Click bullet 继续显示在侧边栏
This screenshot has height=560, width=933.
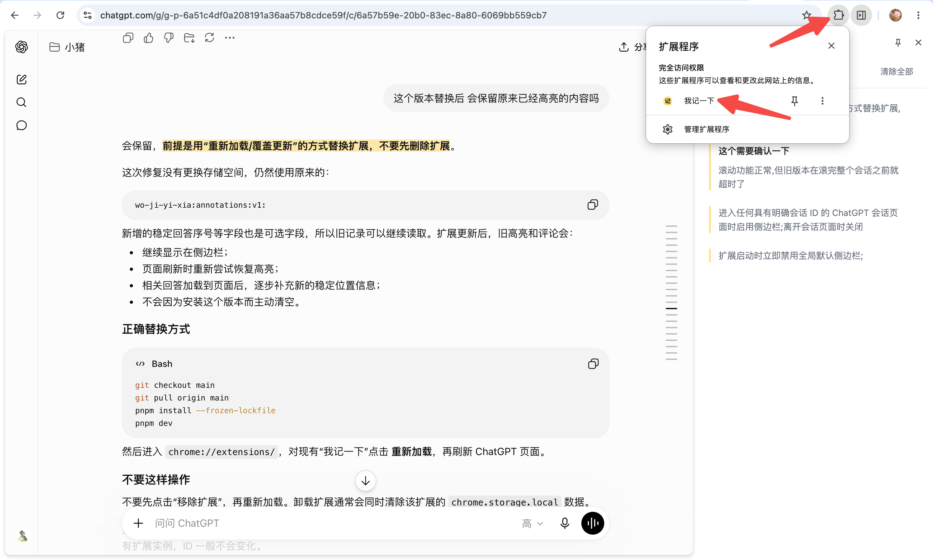click(185, 252)
